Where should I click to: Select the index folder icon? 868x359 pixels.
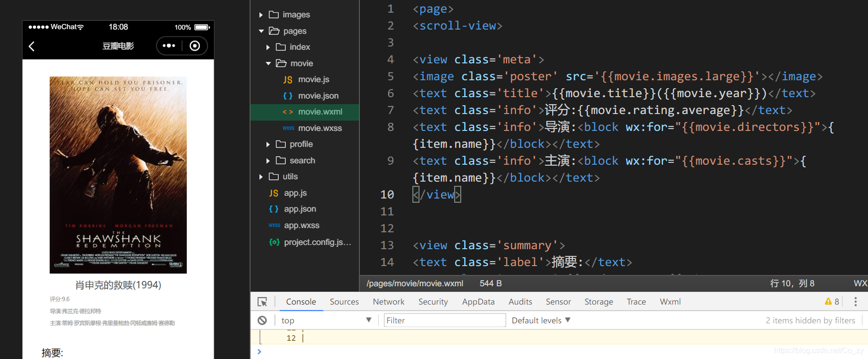click(281, 47)
